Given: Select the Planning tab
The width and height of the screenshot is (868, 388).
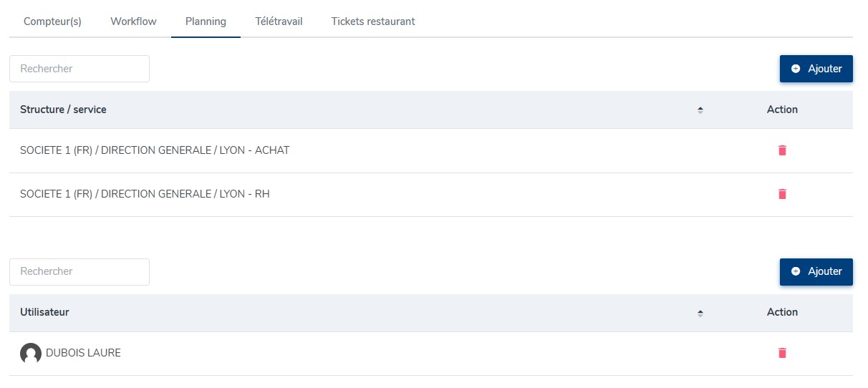Looking at the screenshot, I should pyautogui.click(x=206, y=21).
